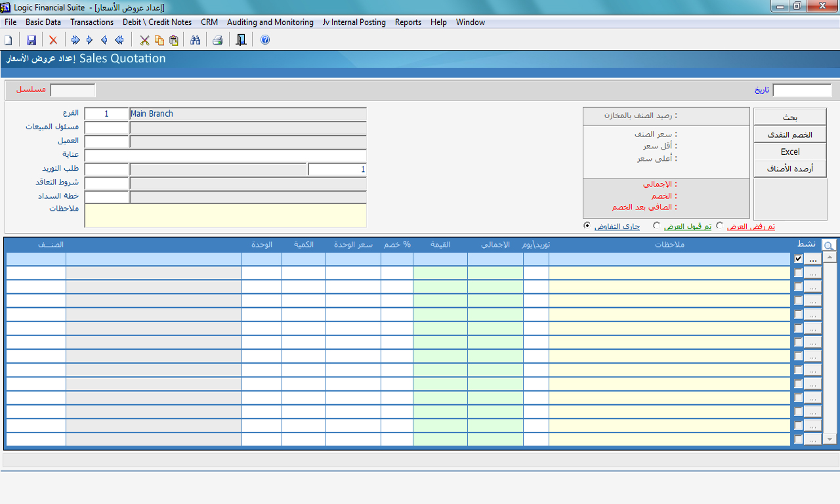This screenshot has height=504, width=840.
Task: Click the red X delete icon
Action: 53,41
